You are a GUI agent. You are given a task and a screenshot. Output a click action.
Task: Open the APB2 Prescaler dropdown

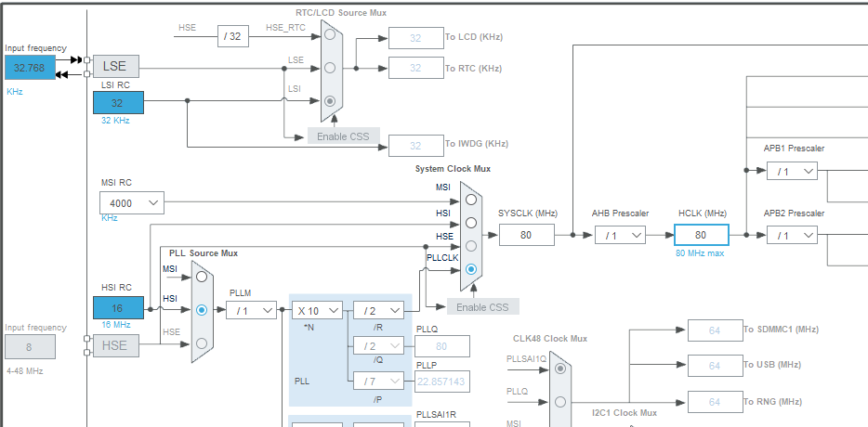[x=792, y=235]
